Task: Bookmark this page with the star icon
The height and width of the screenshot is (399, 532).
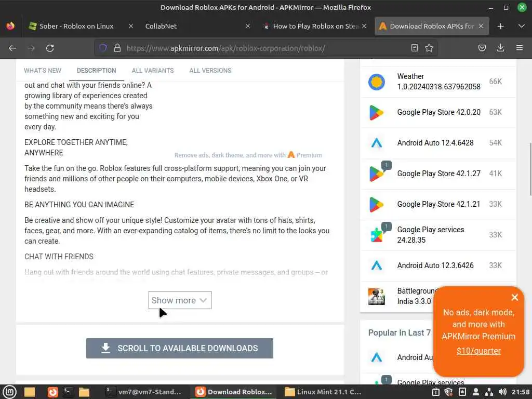Action: tap(429, 48)
